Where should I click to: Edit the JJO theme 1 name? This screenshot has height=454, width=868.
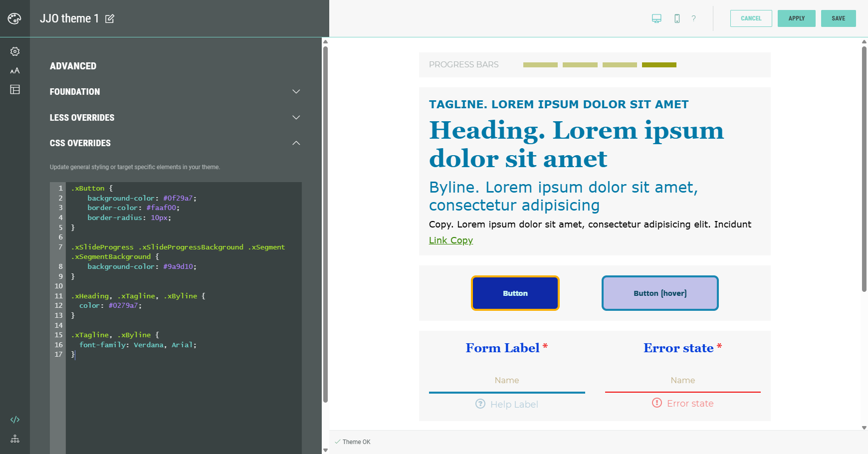point(110,19)
